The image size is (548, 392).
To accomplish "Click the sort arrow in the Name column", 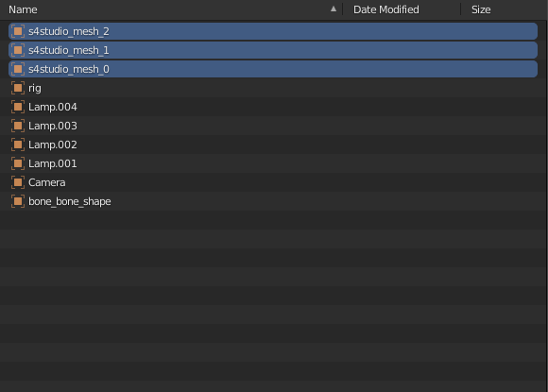I will pos(334,9).
